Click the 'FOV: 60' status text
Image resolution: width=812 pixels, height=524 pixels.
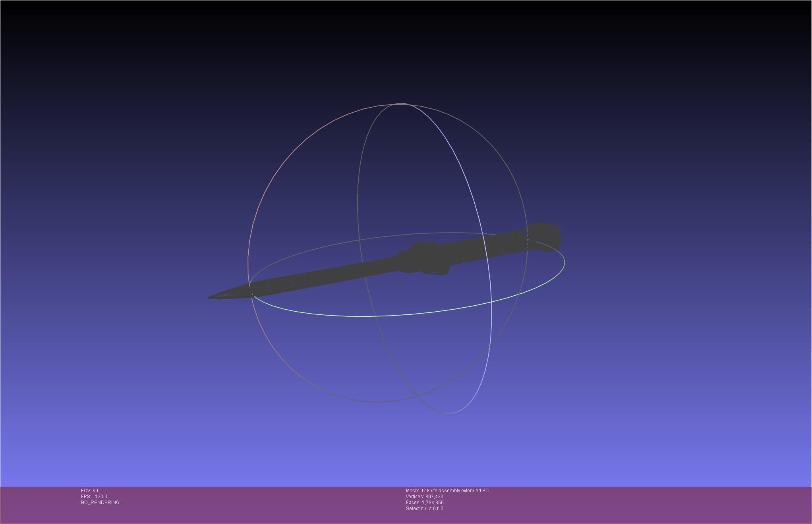[x=89, y=491]
